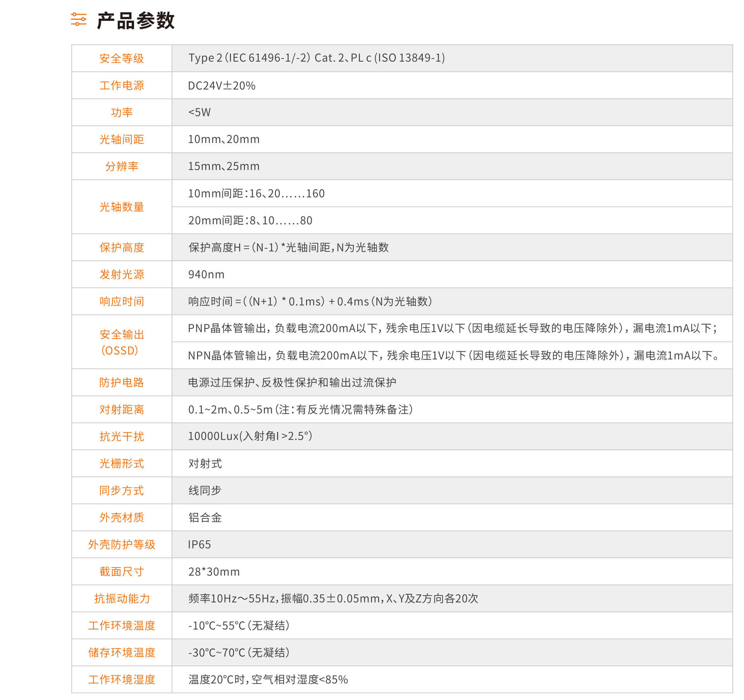
Task: Click the 产品参数 heading
Action: (136, 21)
